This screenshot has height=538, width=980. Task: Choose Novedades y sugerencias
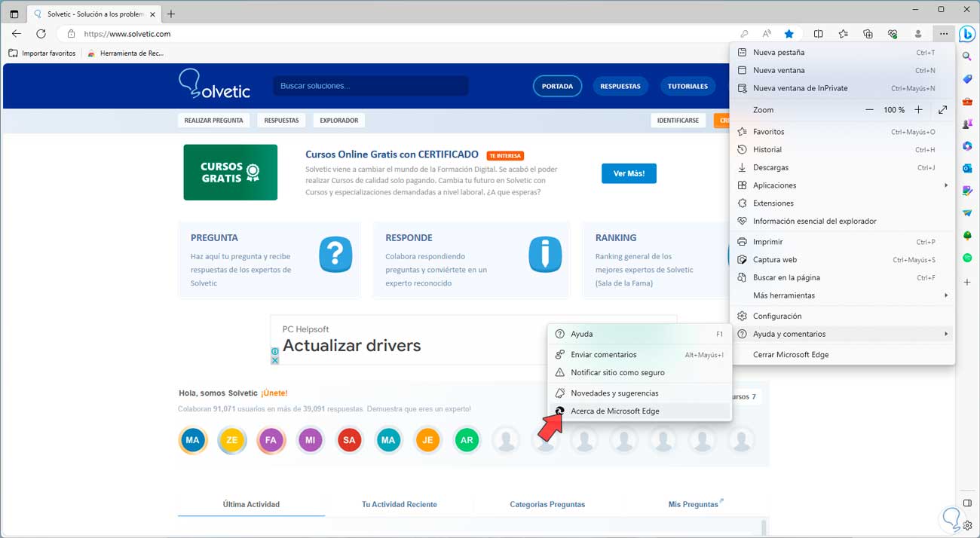pyautogui.click(x=639, y=393)
